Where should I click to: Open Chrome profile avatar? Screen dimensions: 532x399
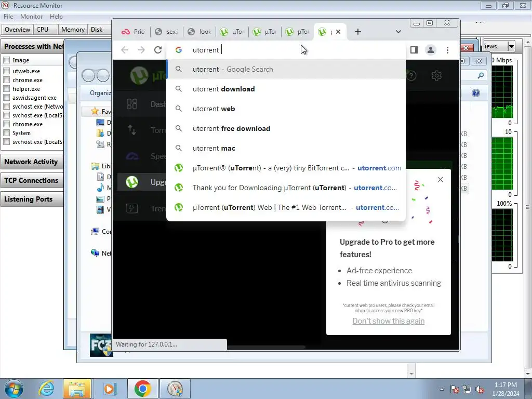pyautogui.click(x=431, y=50)
